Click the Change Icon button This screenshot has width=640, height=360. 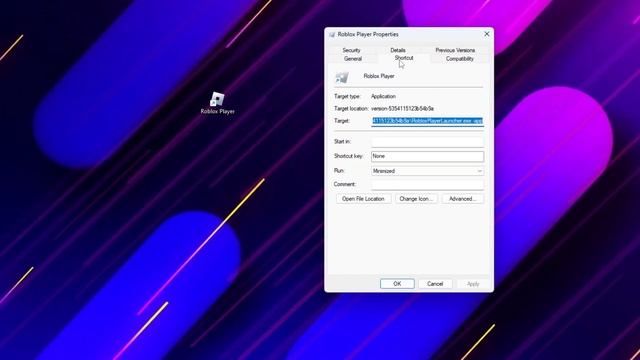tap(416, 199)
